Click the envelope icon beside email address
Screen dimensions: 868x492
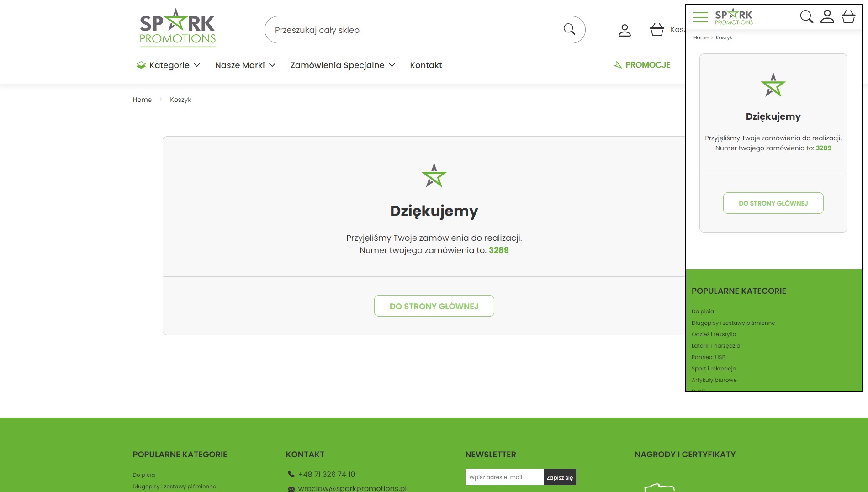291,489
